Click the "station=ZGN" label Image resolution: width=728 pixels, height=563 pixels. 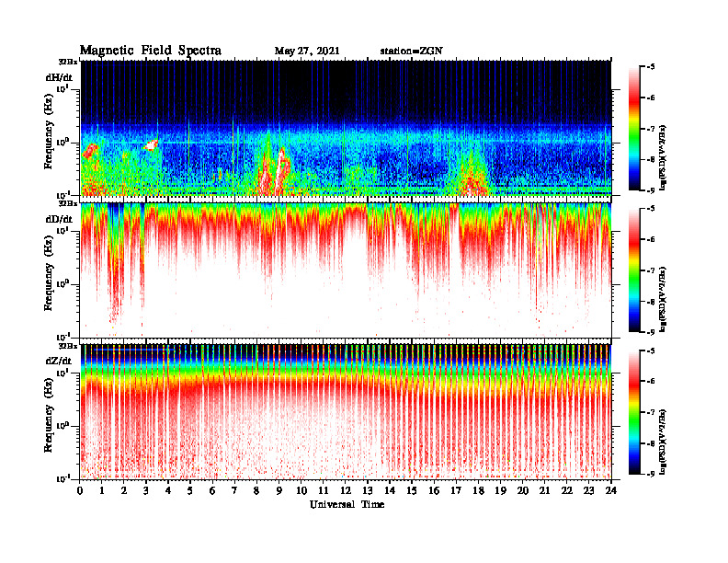point(411,52)
